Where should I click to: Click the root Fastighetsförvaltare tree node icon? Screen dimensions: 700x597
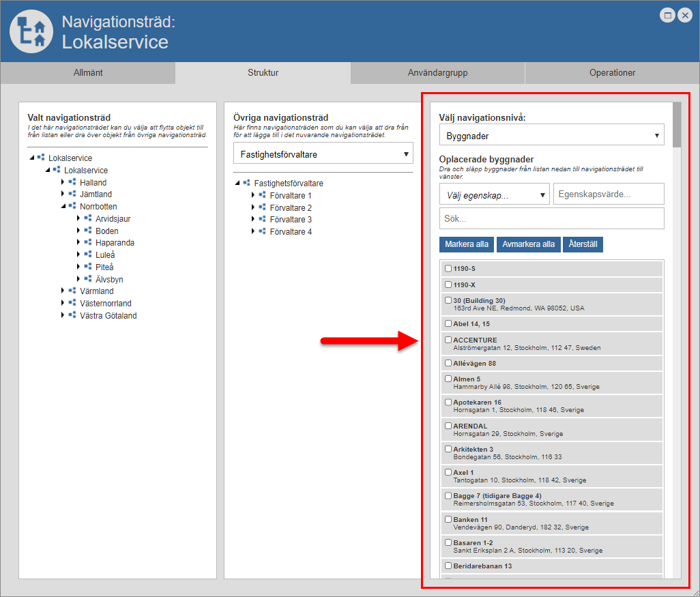pyautogui.click(x=246, y=183)
